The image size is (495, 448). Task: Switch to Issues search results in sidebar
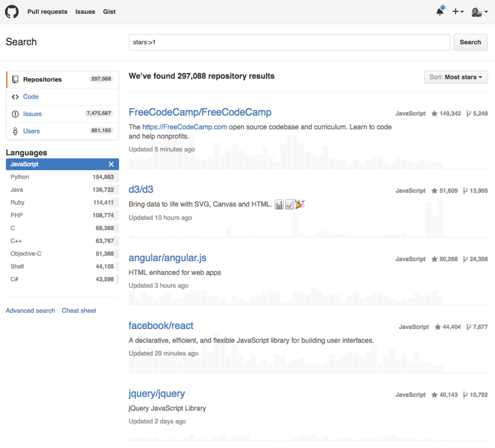click(63, 114)
